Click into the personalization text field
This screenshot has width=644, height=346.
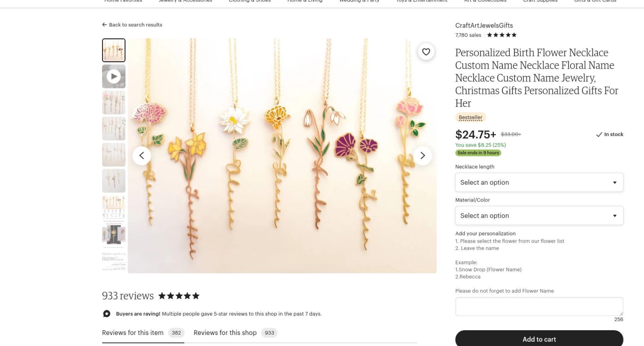tap(539, 306)
